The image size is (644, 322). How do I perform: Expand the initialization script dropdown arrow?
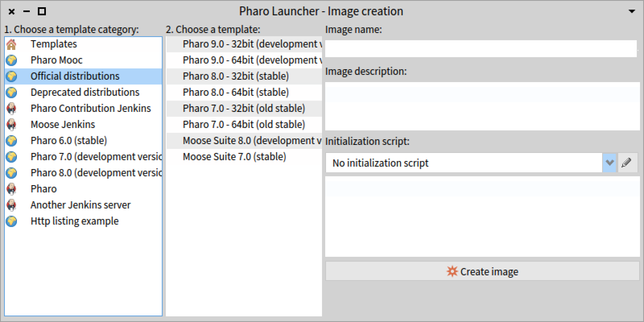click(610, 163)
